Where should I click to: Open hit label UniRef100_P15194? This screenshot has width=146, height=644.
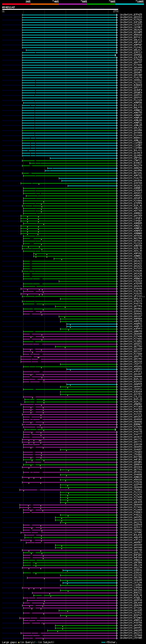point(131,482)
